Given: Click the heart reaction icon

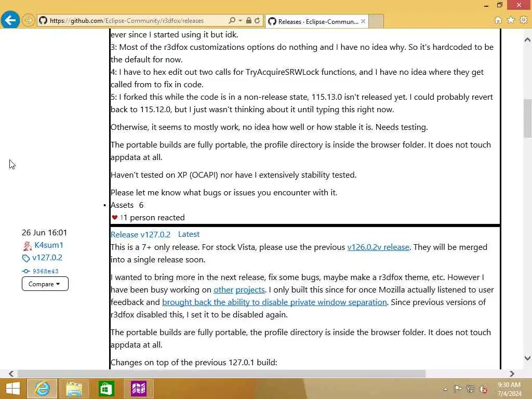Looking at the screenshot, I should click(x=115, y=218).
